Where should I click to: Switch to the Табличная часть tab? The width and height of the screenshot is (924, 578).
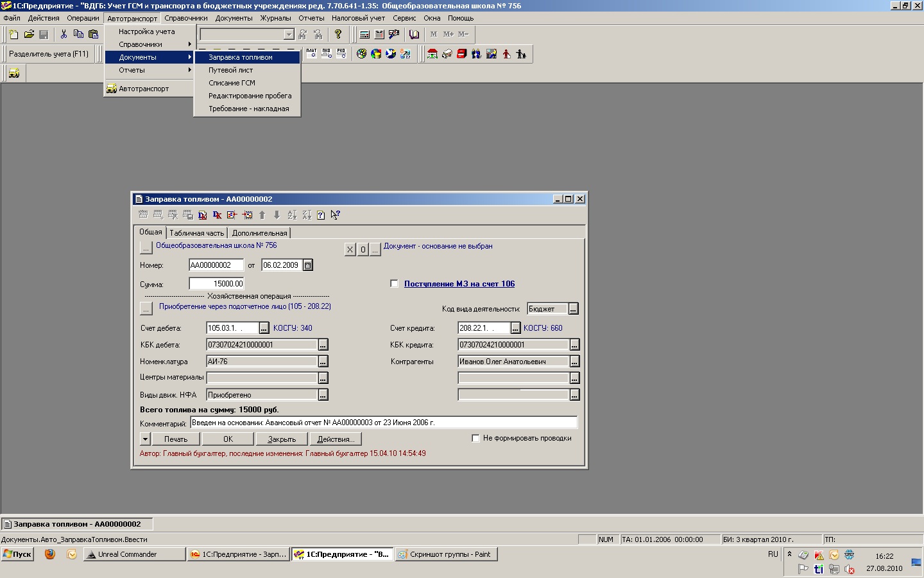196,233
